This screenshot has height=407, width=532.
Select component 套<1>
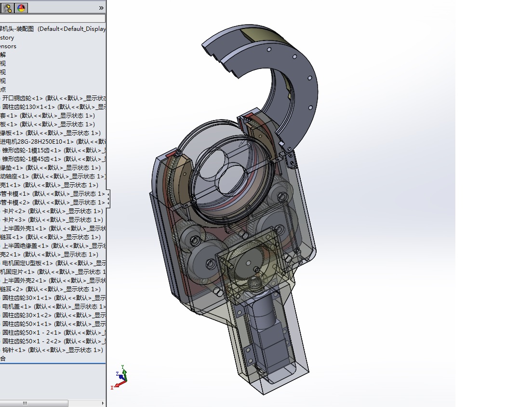pos(48,116)
